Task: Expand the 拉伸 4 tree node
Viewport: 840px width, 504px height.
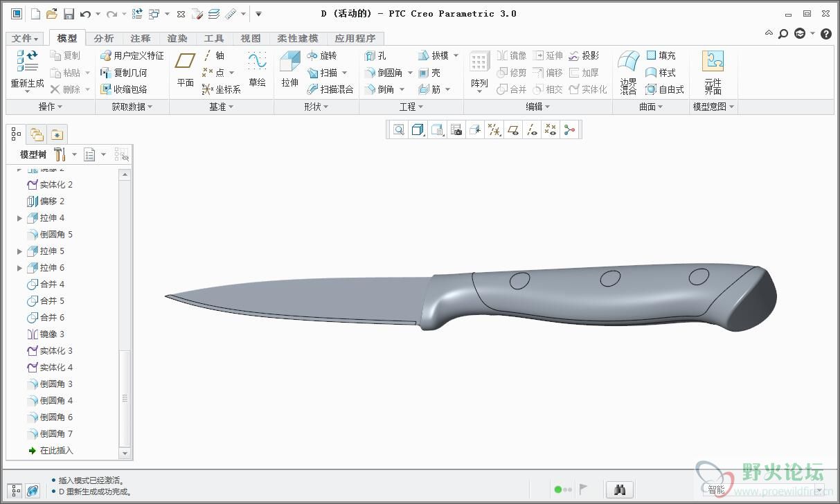Action: [x=19, y=218]
